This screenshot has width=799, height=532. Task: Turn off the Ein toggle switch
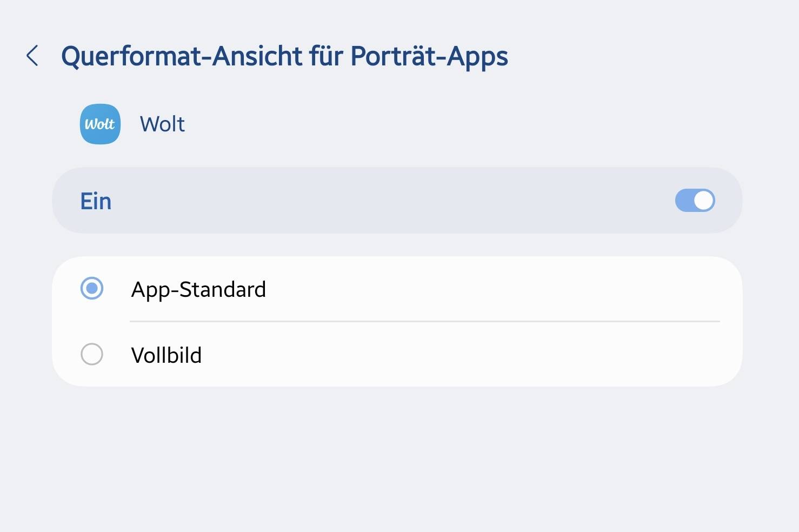coord(695,201)
